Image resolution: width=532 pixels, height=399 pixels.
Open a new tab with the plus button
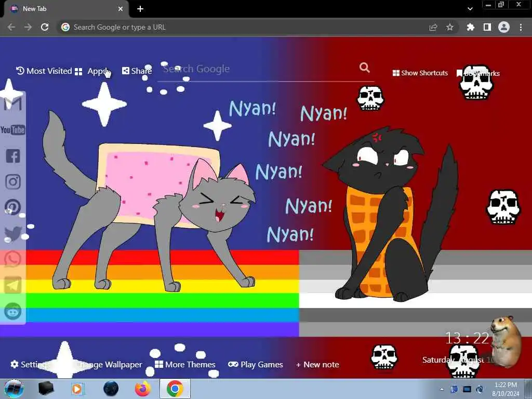[140, 9]
